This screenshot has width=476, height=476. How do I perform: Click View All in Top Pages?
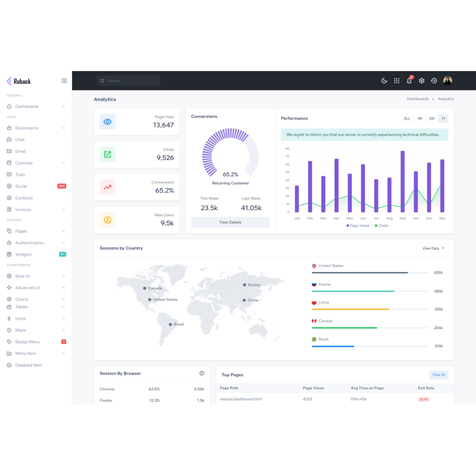439,375
